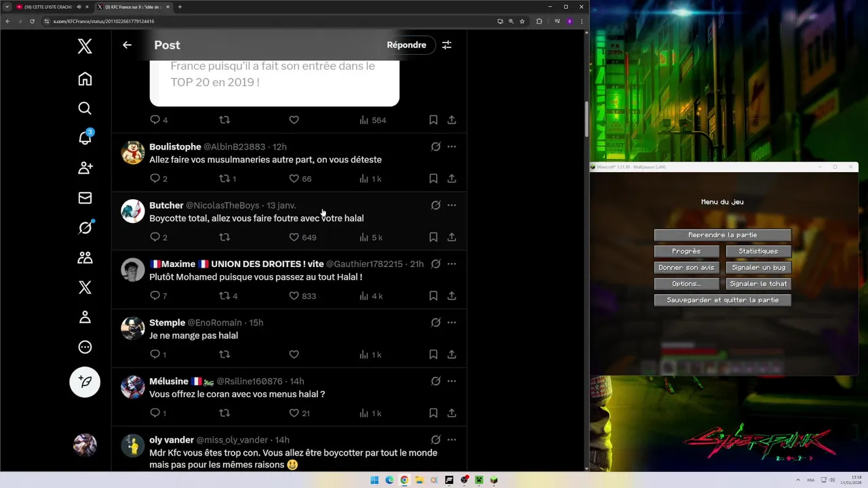Open Chrome three-dot menu

coord(581,21)
